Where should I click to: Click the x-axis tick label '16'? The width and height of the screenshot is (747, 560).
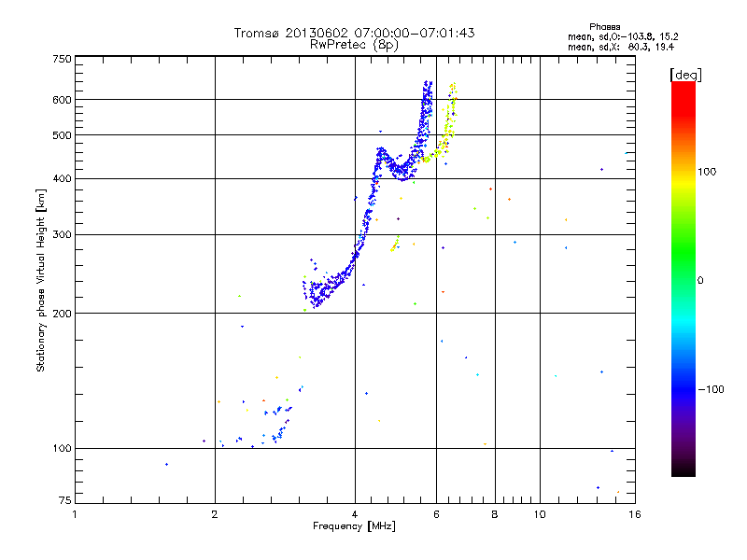635,514
